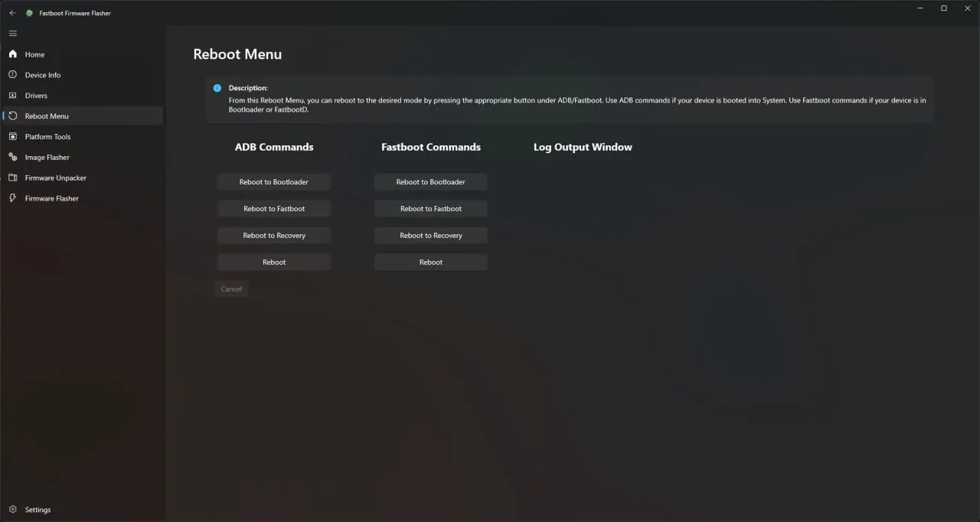
Task: Click the Reboot Menu refresh icon
Action: pyautogui.click(x=12, y=116)
